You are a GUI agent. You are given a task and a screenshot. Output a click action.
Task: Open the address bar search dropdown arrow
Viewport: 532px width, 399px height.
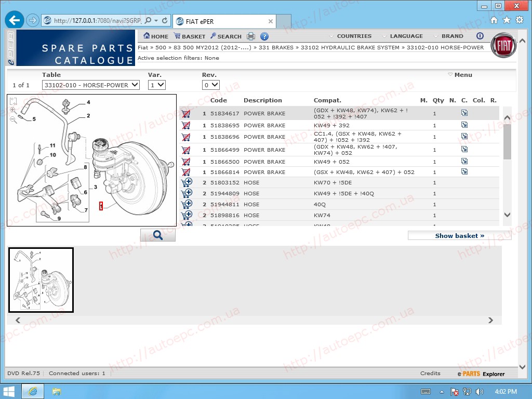pos(156,21)
